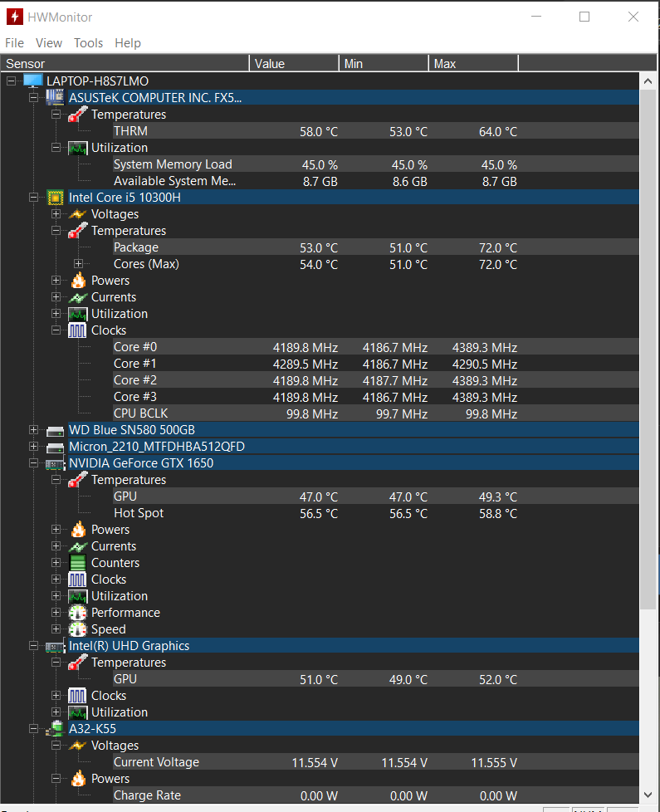
Task: Click the Intel CPU Temperatures thermometer icon
Action: [x=78, y=231]
